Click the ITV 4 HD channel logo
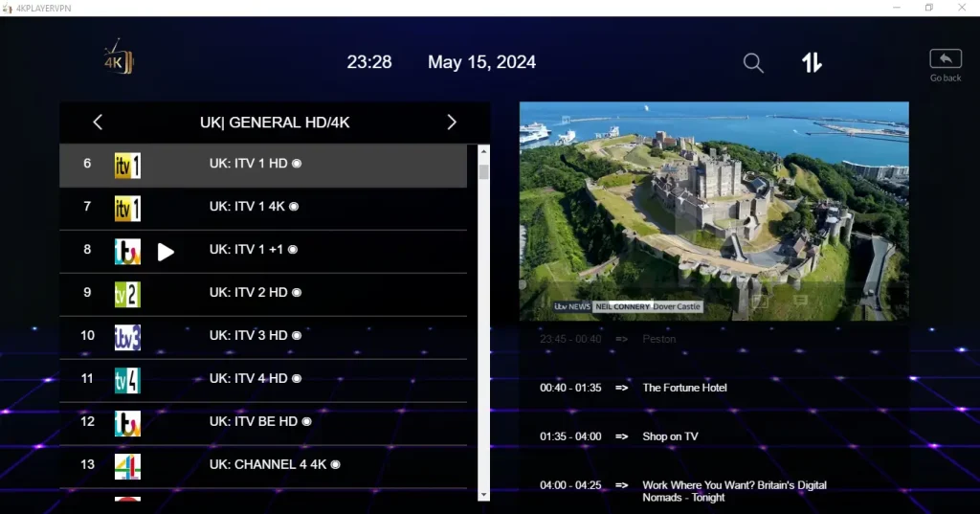Image resolution: width=980 pixels, height=514 pixels. pos(127,381)
